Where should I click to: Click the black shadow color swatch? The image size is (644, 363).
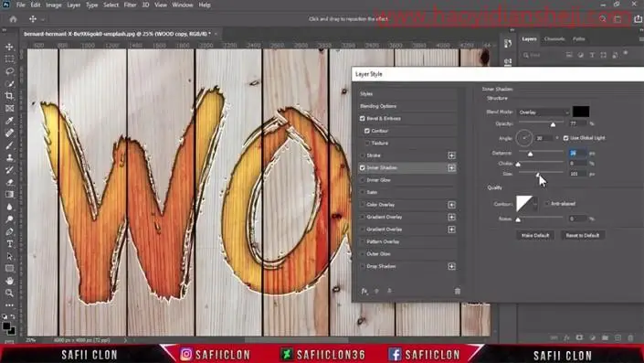click(x=581, y=112)
